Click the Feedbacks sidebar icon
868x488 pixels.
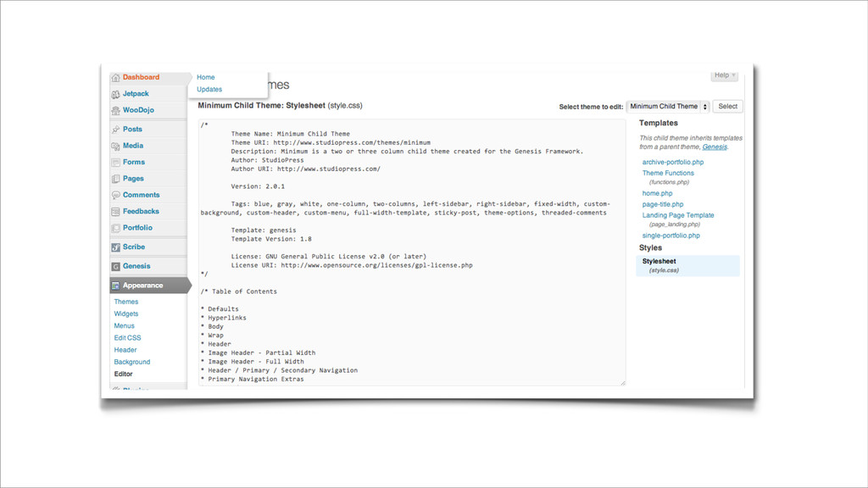115,212
